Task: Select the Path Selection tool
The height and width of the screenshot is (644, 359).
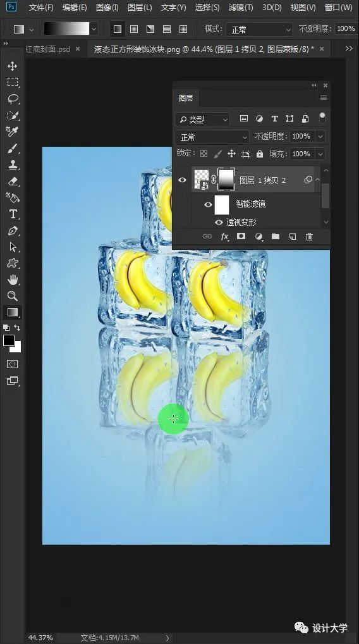Action: click(12, 247)
